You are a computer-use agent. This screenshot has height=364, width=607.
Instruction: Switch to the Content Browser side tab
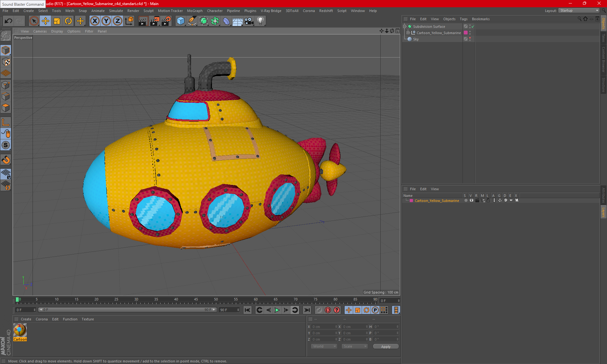click(604, 59)
